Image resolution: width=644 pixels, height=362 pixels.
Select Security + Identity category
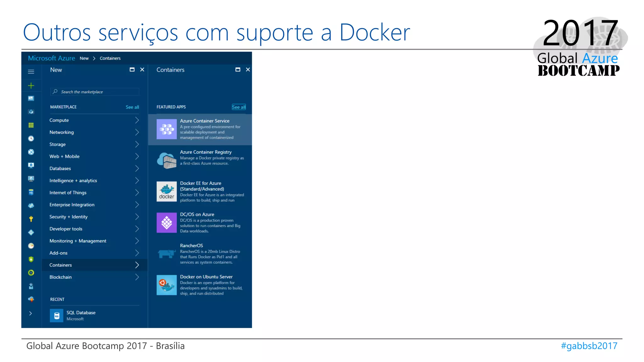point(95,217)
